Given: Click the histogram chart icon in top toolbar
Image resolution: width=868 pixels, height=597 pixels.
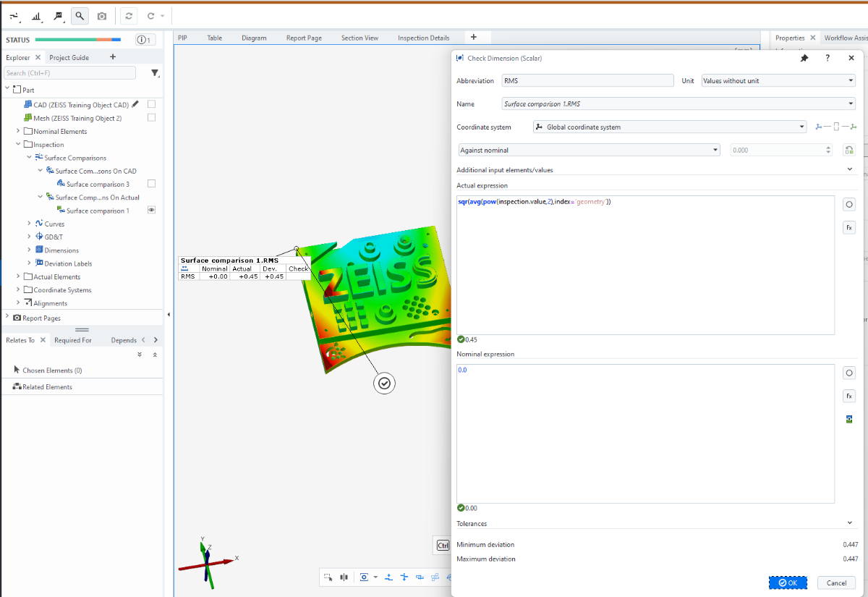Looking at the screenshot, I should tap(36, 15).
